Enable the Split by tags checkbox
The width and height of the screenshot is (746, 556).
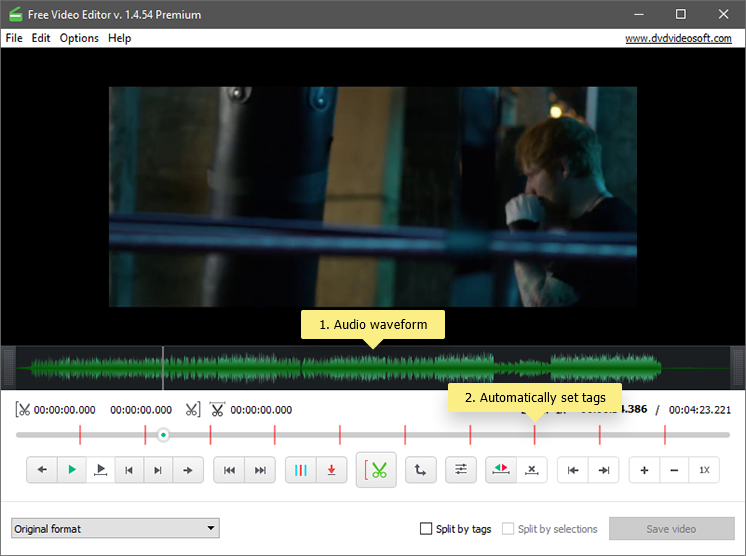click(x=427, y=529)
